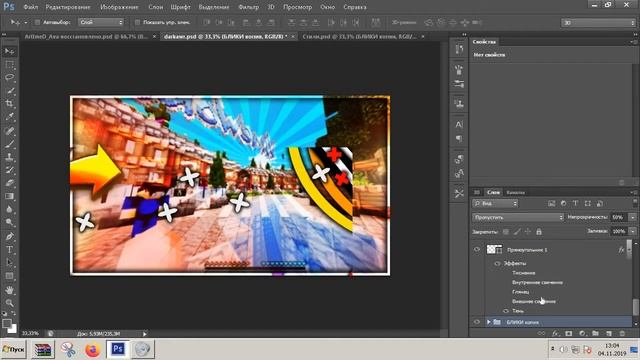The image size is (640, 360).
Task: Open the layer style fx menu at the panel bottom
Action: tap(555, 333)
